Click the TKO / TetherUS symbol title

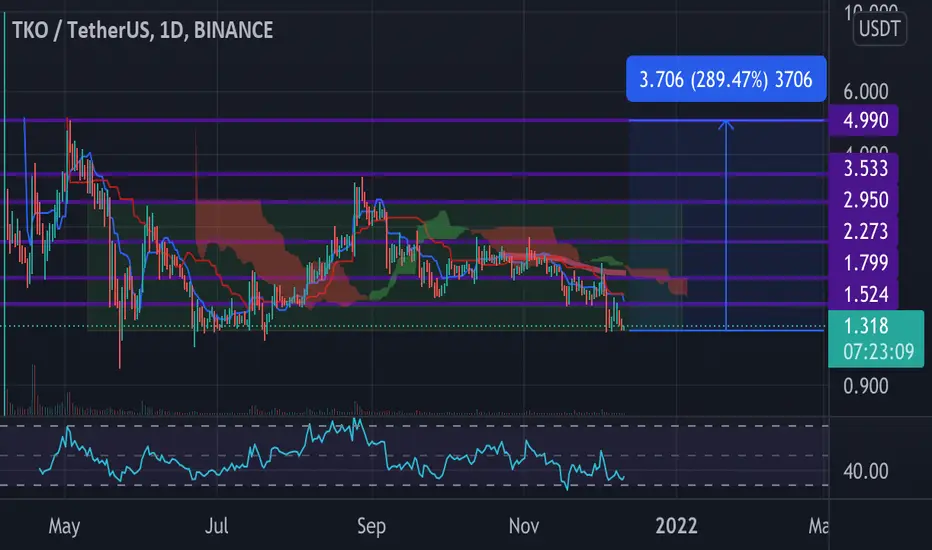pyautogui.click(x=143, y=30)
